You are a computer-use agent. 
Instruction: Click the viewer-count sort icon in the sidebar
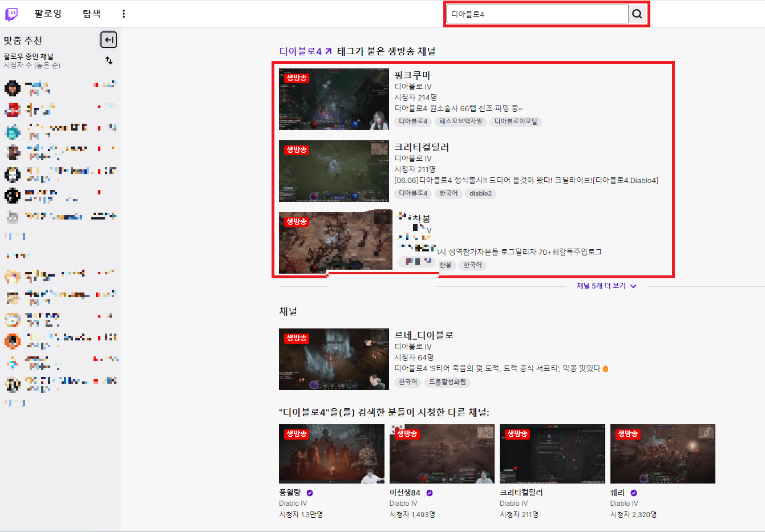(108, 60)
